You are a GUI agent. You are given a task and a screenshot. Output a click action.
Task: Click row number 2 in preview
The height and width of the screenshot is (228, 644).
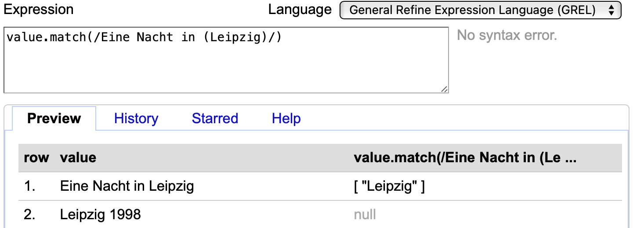coord(30,214)
